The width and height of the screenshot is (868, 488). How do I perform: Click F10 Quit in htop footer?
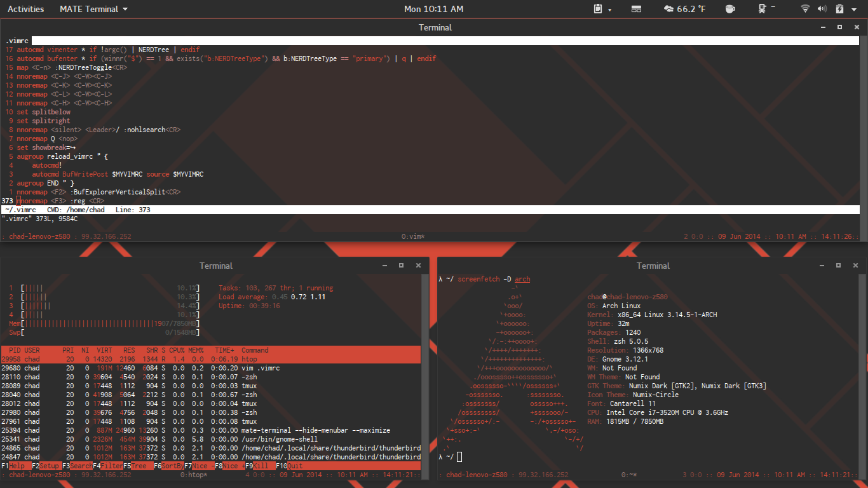click(x=289, y=466)
